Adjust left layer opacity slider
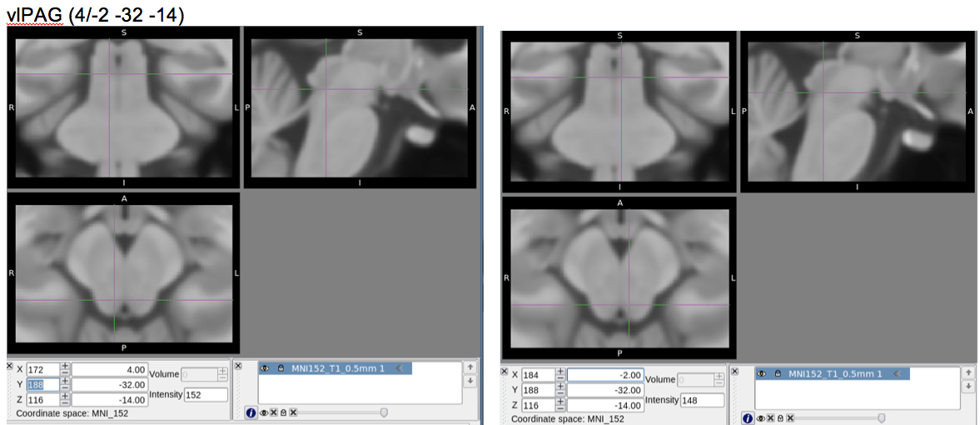Screen dimensions: 980x425 [x=383, y=412]
